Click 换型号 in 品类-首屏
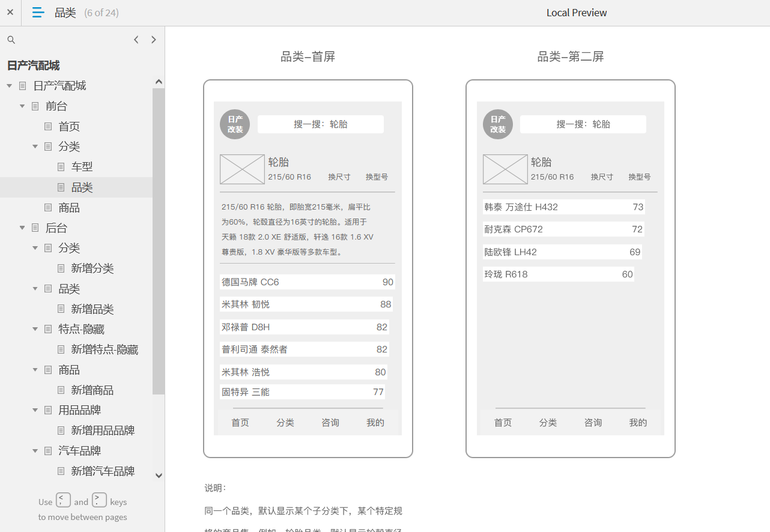The image size is (770, 532). click(x=377, y=177)
